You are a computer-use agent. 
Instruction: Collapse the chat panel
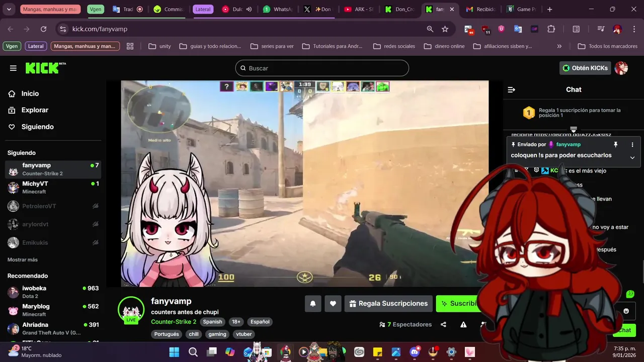pyautogui.click(x=512, y=89)
